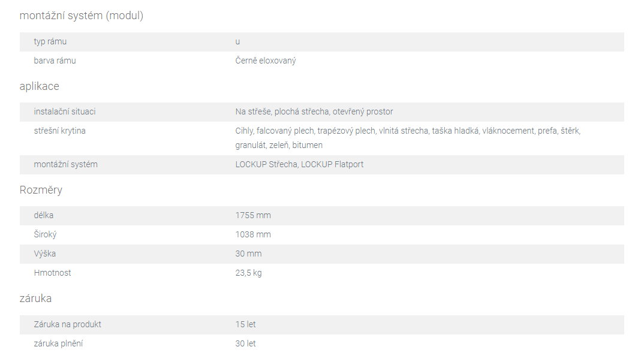
Task: Click the 'Černě eloxovaný' frame color value
Action: [265, 61]
